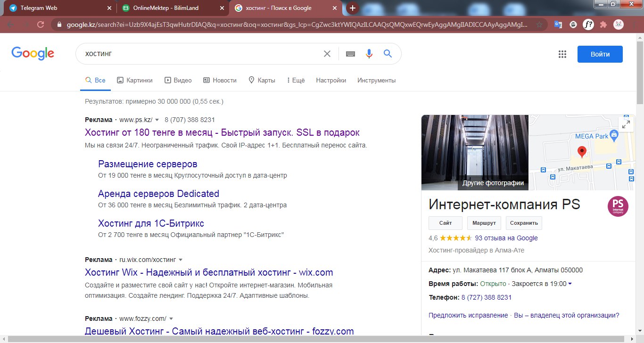The image size is (644, 343).
Task: Open the Инструменты search tools
Action: pos(376,80)
